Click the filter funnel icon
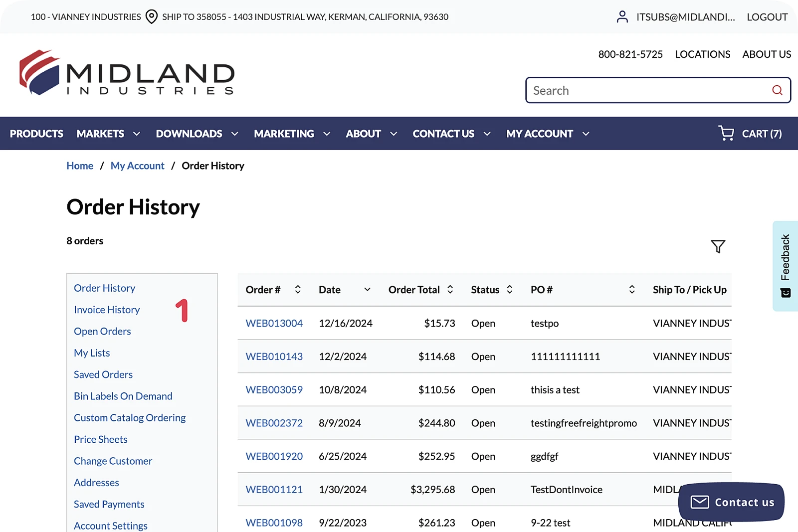 coord(718,246)
